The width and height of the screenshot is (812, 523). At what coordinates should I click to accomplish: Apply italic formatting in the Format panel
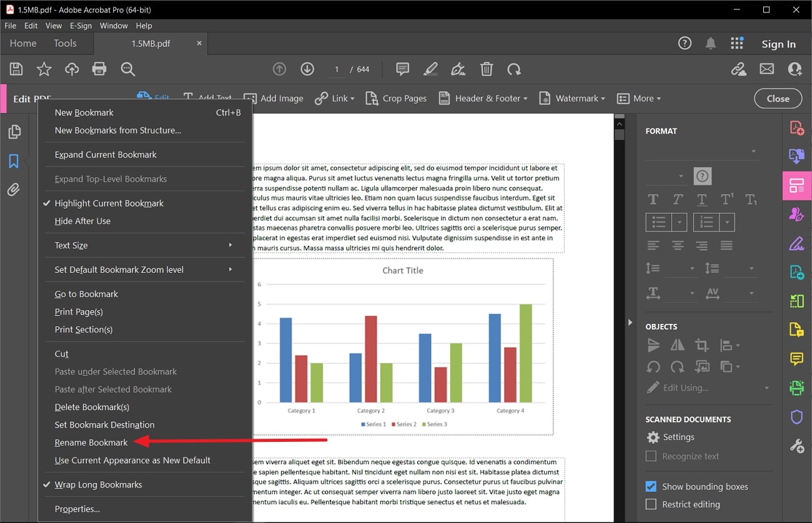678,199
